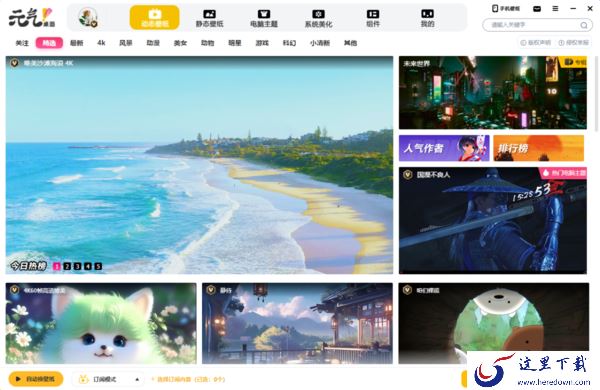Show 今日热榜 carousel slide 2
The height and width of the screenshot is (390, 600).
tap(67, 266)
